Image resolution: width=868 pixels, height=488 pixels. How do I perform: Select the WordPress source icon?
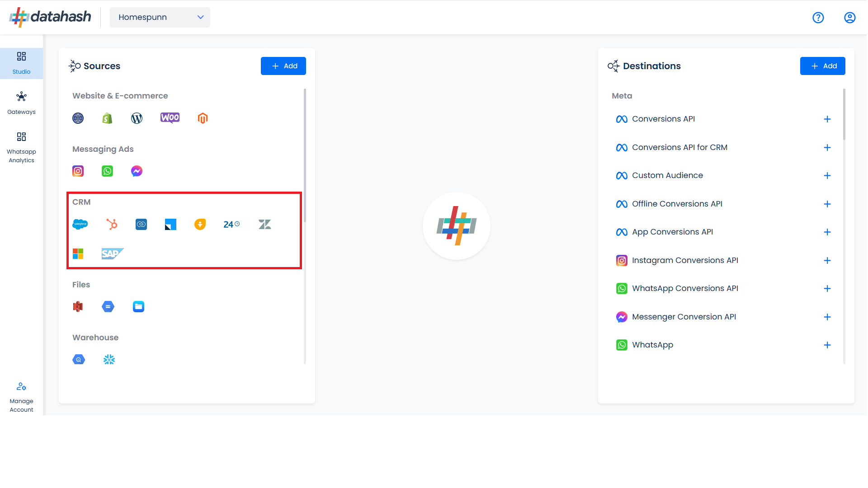tap(137, 118)
